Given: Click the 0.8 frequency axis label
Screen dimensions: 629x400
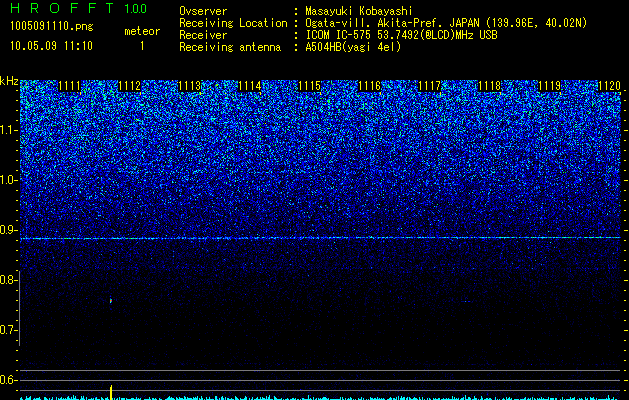Looking at the screenshot, I should pyautogui.click(x=9, y=280).
